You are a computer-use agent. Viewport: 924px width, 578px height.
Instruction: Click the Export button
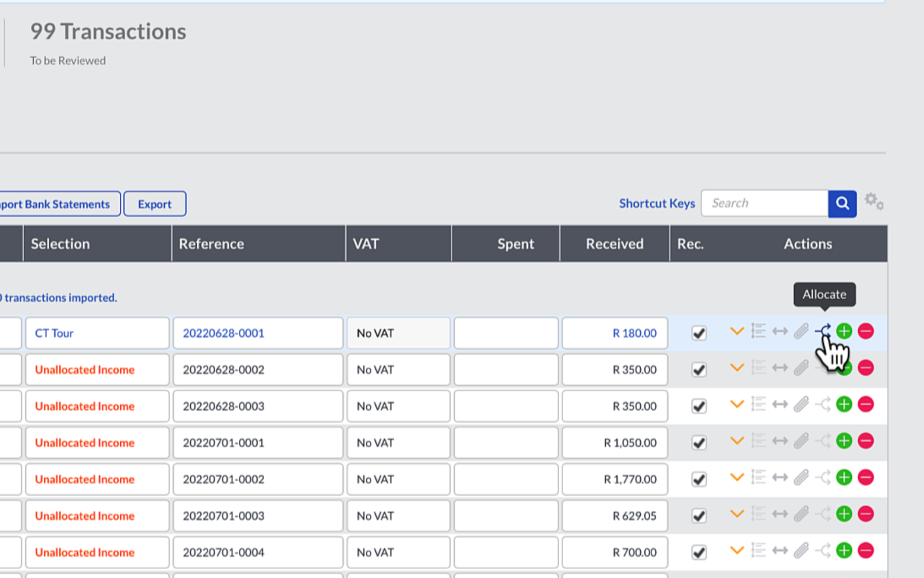154,204
